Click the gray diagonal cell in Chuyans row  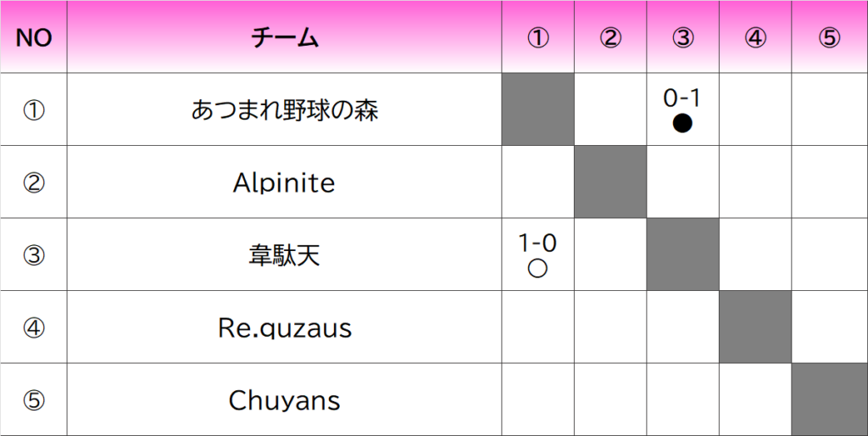pyautogui.click(x=829, y=400)
